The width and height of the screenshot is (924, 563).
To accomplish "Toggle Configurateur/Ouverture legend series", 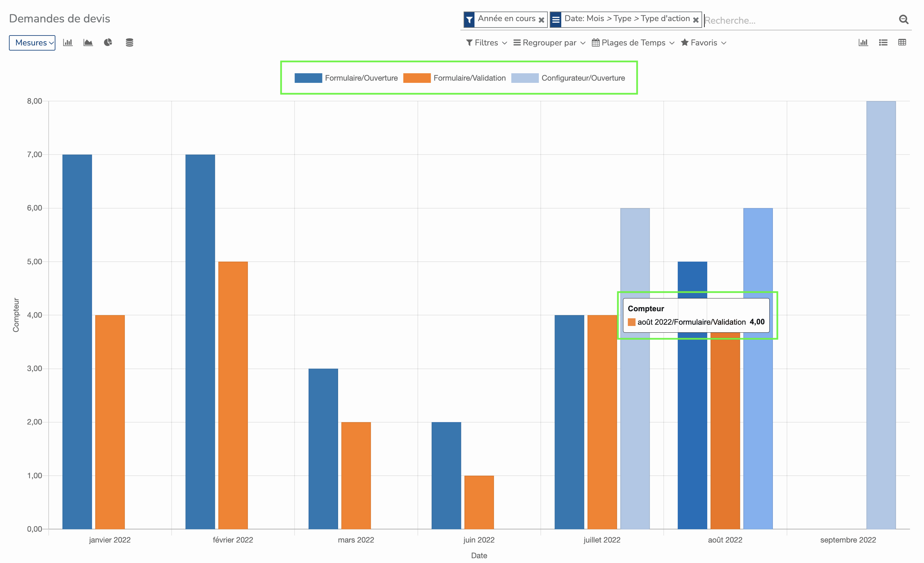I will [x=568, y=78].
